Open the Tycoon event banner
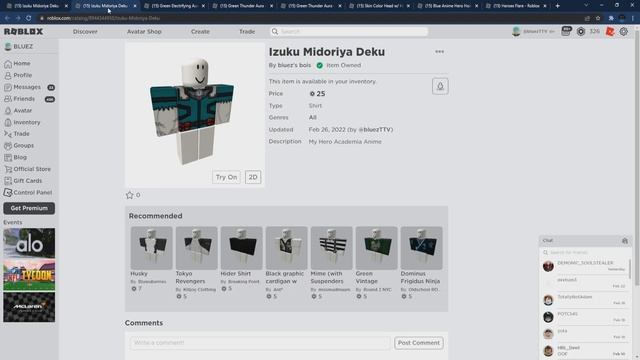The width and height of the screenshot is (640, 360). [29, 275]
